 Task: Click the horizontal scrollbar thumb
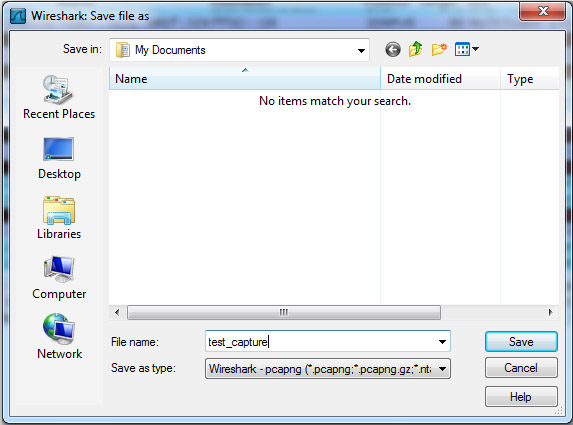pyautogui.click(x=284, y=312)
